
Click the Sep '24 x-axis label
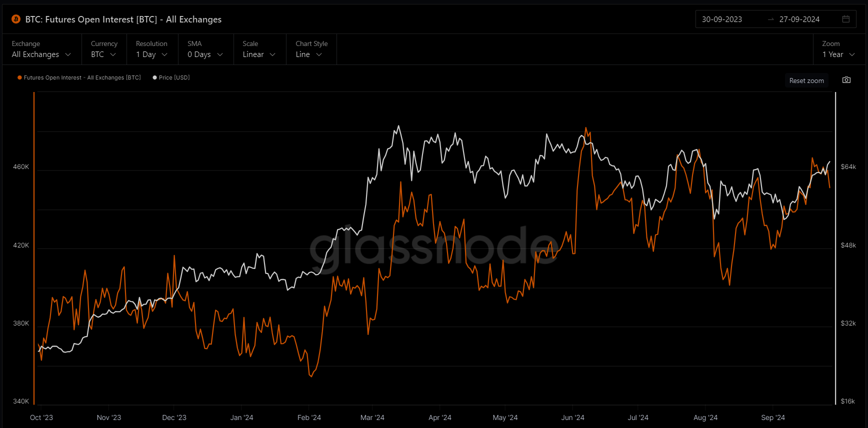click(x=773, y=417)
